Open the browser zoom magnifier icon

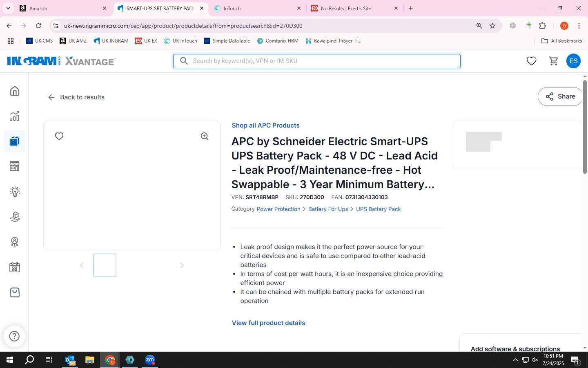click(x=479, y=26)
